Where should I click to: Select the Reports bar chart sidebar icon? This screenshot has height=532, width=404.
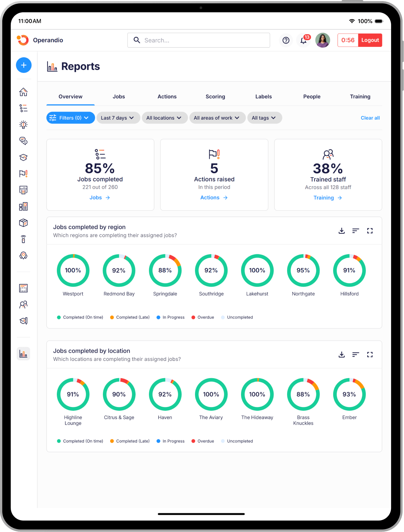[x=23, y=354]
